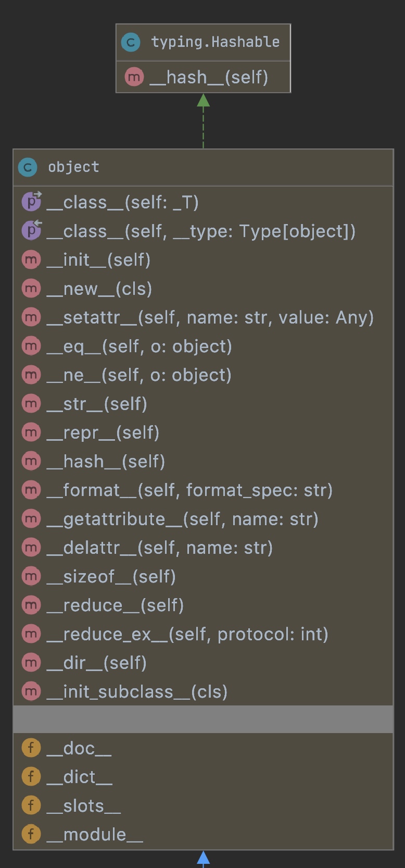Click the method icon beside __init__(self)

(x=31, y=259)
